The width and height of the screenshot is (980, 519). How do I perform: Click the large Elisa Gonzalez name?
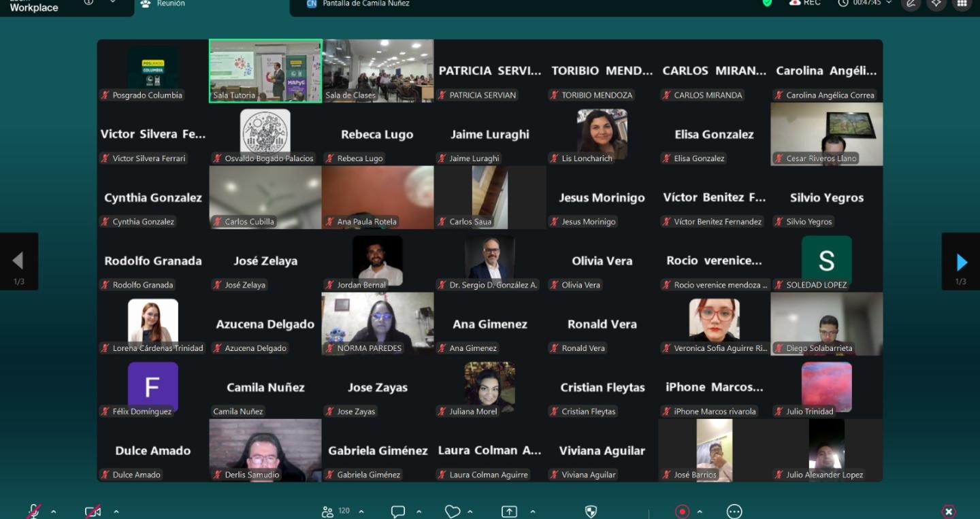pos(715,135)
